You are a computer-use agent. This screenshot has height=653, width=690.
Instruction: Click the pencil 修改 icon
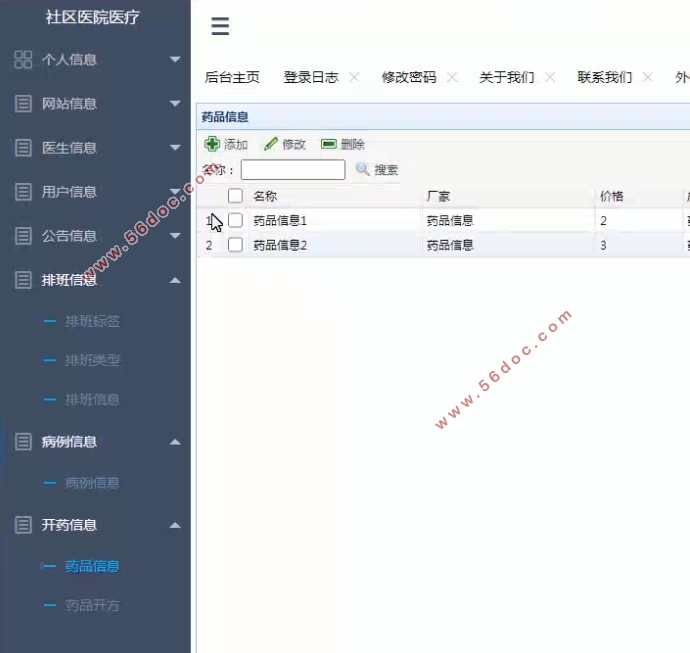[271, 144]
